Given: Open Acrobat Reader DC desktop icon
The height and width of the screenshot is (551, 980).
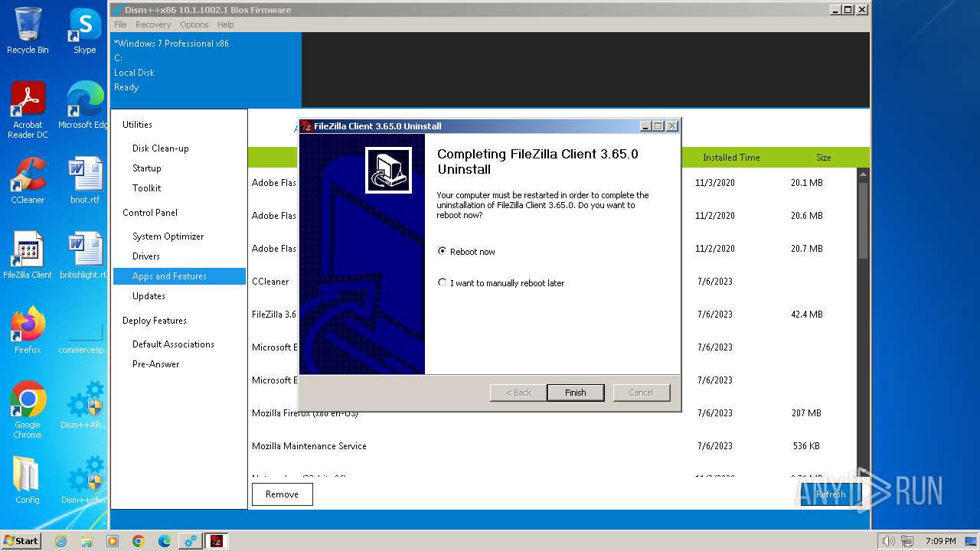Looking at the screenshot, I should pyautogui.click(x=28, y=111).
